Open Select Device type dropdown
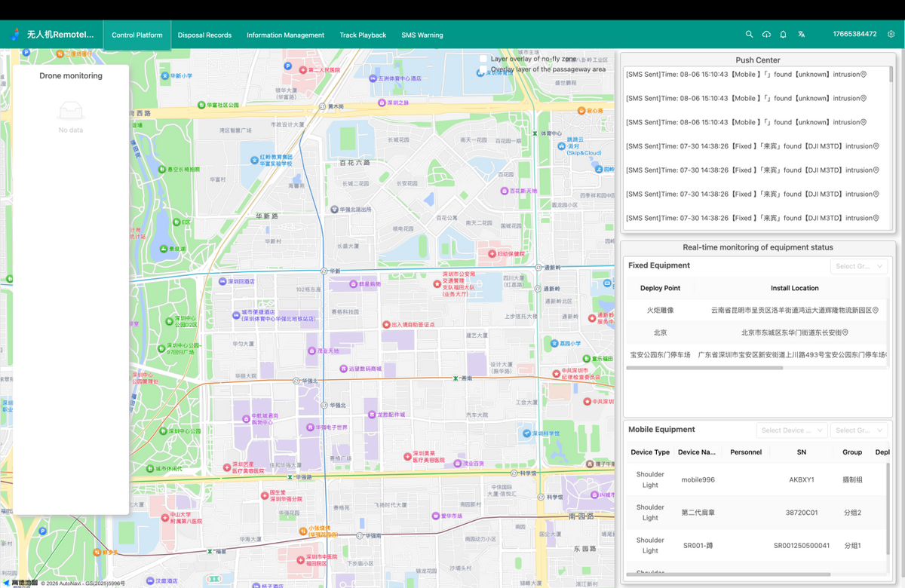This screenshot has height=588, width=905. (x=792, y=430)
